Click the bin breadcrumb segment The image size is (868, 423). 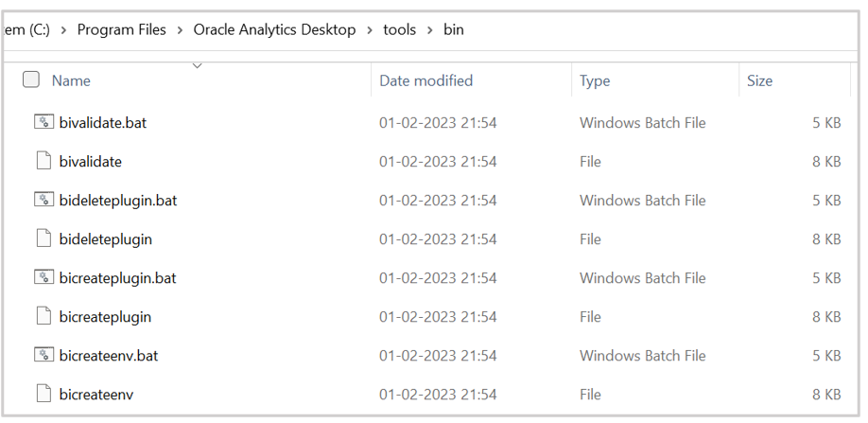click(x=454, y=30)
